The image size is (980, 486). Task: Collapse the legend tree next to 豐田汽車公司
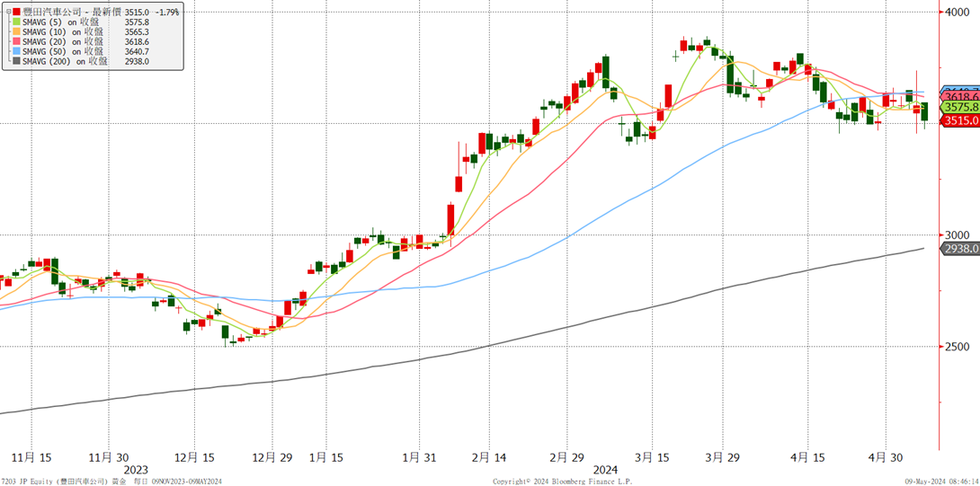[7, 12]
